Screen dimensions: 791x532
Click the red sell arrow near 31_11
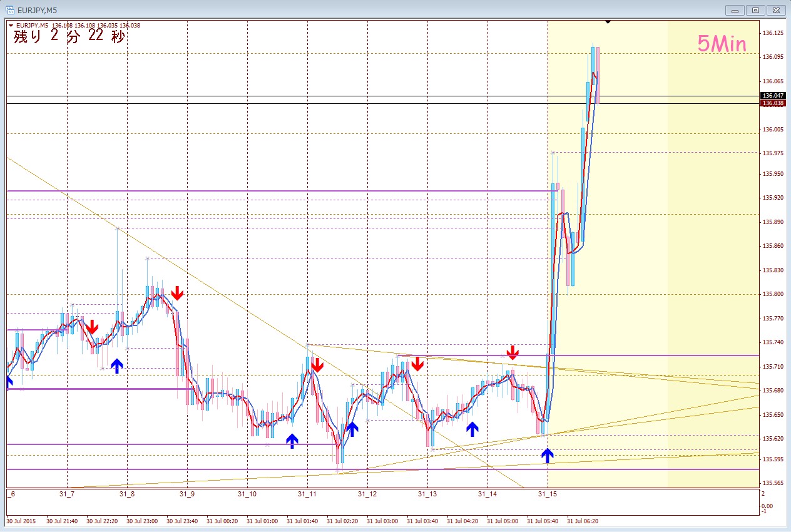tap(317, 365)
